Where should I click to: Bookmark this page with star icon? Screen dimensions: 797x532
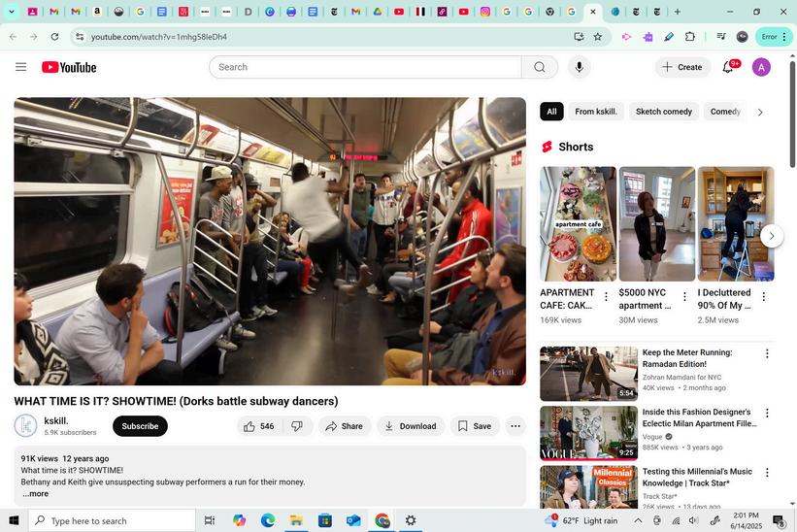click(x=598, y=37)
